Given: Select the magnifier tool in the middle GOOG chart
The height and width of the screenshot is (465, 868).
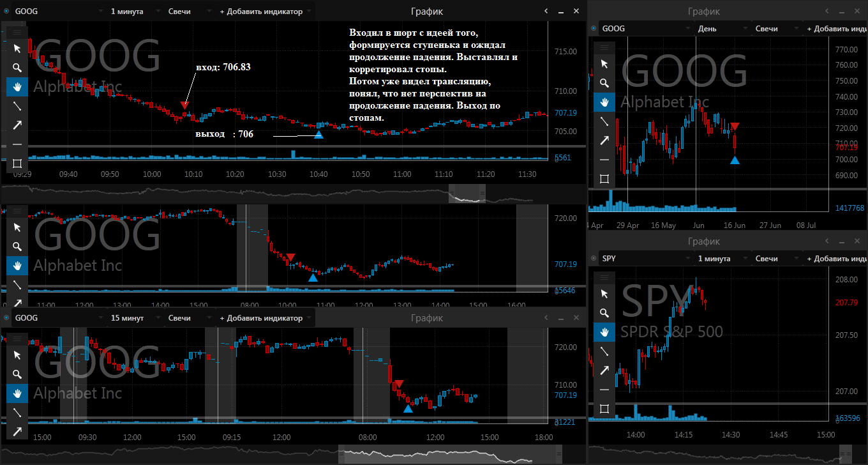Looking at the screenshot, I should click(x=17, y=247).
